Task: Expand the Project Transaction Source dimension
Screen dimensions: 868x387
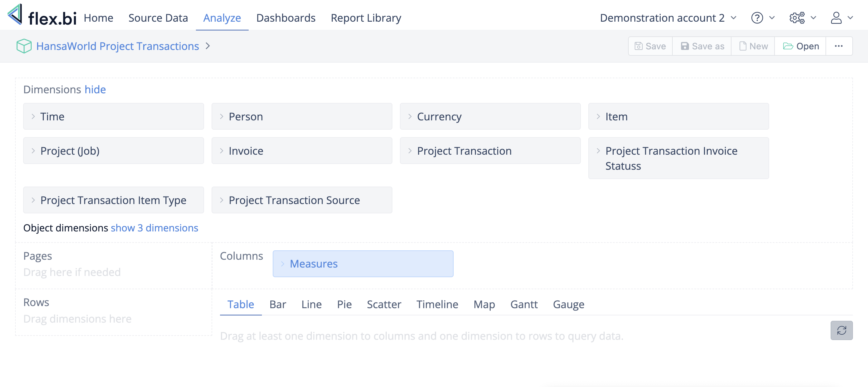Action: click(x=222, y=200)
